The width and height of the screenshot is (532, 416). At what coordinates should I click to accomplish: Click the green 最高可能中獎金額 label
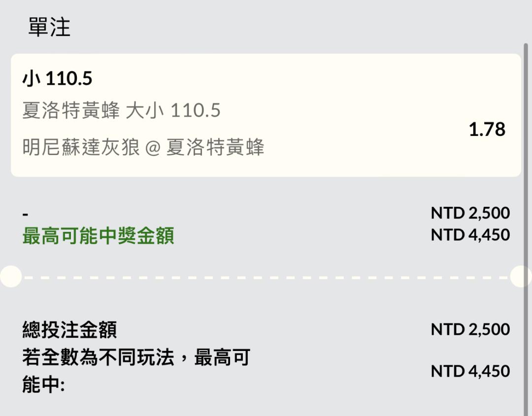(99, 236)
